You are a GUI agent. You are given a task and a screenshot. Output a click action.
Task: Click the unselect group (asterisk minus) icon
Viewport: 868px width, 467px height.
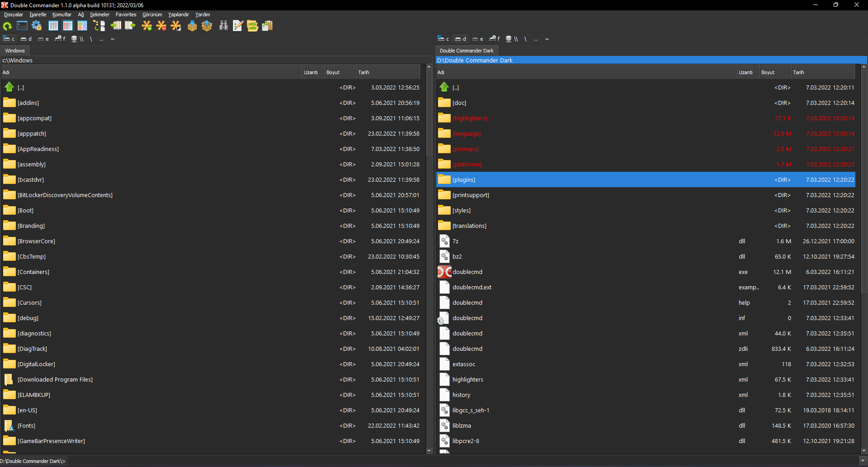coord(161,26)
